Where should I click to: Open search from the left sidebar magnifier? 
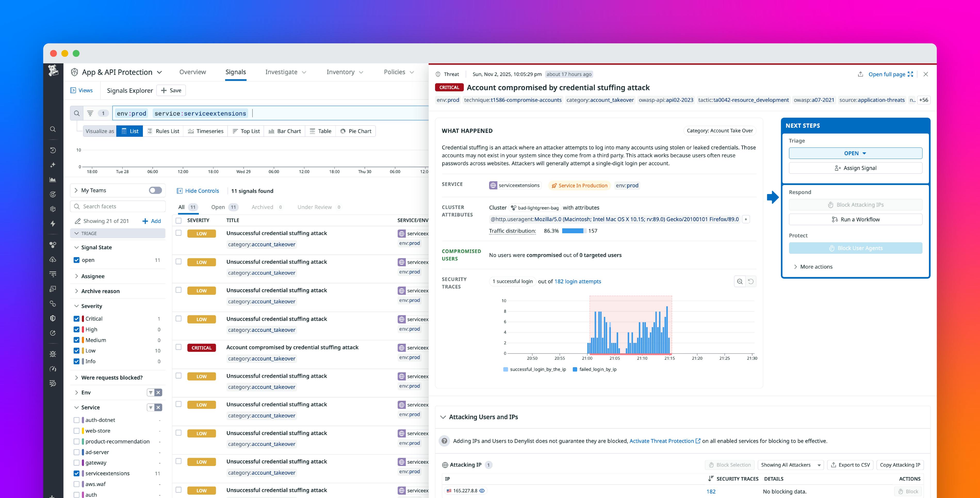[53, 129]
